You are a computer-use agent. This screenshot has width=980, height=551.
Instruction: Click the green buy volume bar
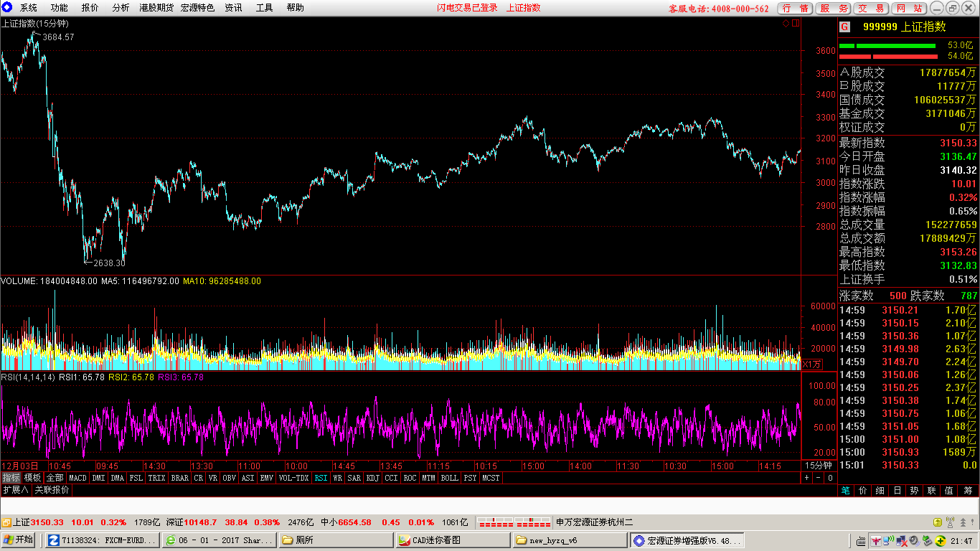[x=887, y=45]
